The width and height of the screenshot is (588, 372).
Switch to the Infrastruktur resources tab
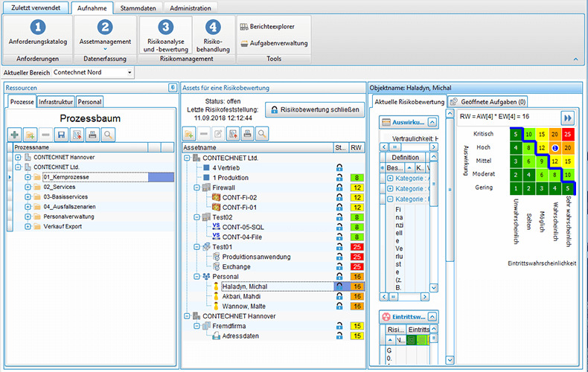pyautogui.click(x=56, y=101)
